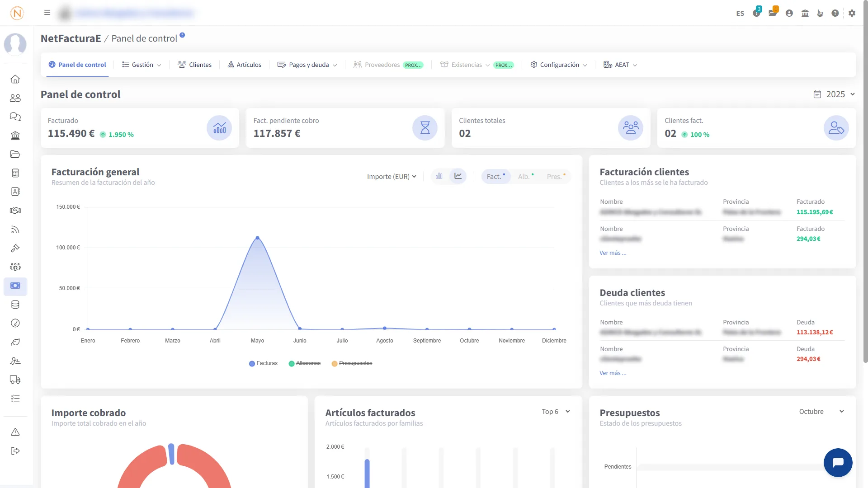Open the Clientes tab
868x488 pixels.
point(195,65)
